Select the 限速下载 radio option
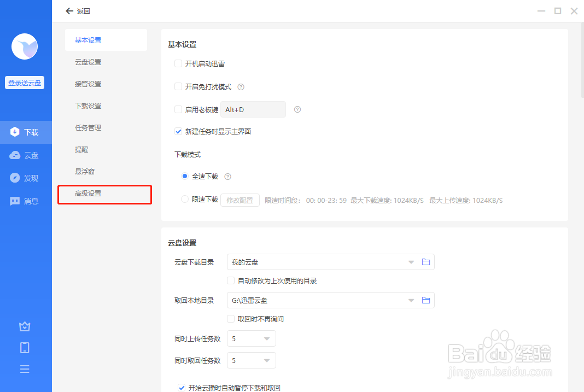584x392 pixels. 184,200
